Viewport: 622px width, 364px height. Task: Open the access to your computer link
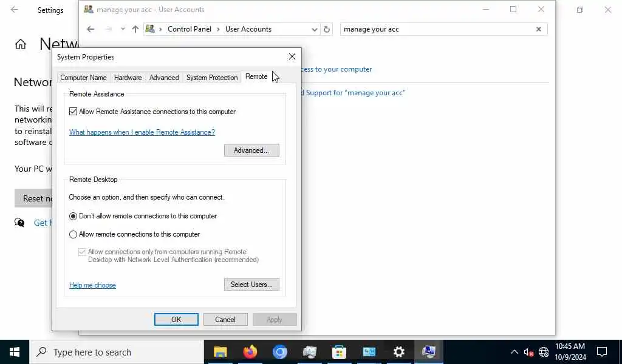337,69
